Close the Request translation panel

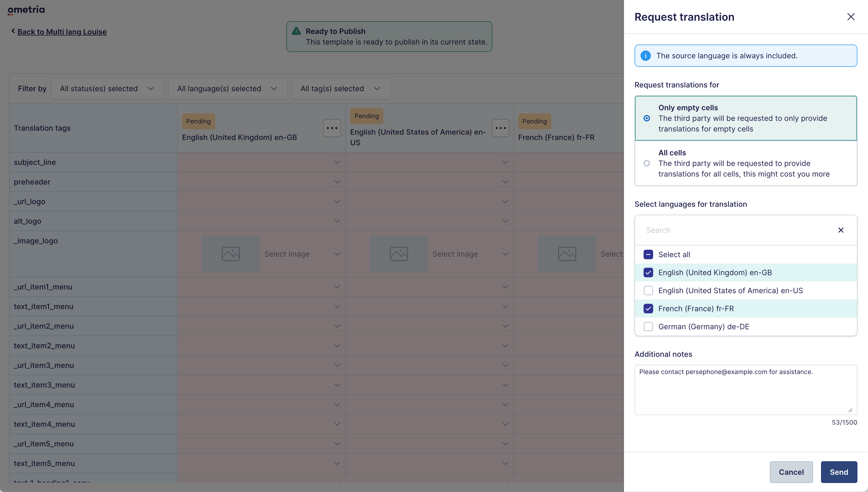click(x=851, y=17)
